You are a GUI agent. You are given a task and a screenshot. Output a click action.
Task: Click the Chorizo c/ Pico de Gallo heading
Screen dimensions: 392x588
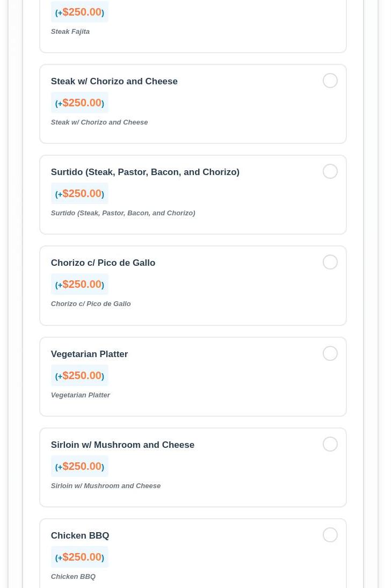coord(103,263)
